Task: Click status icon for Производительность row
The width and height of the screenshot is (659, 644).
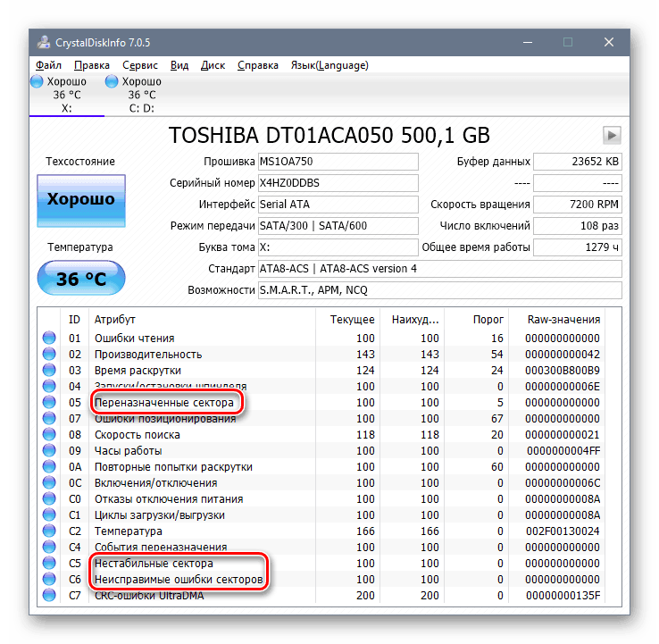Action: [x=49, y=354]
